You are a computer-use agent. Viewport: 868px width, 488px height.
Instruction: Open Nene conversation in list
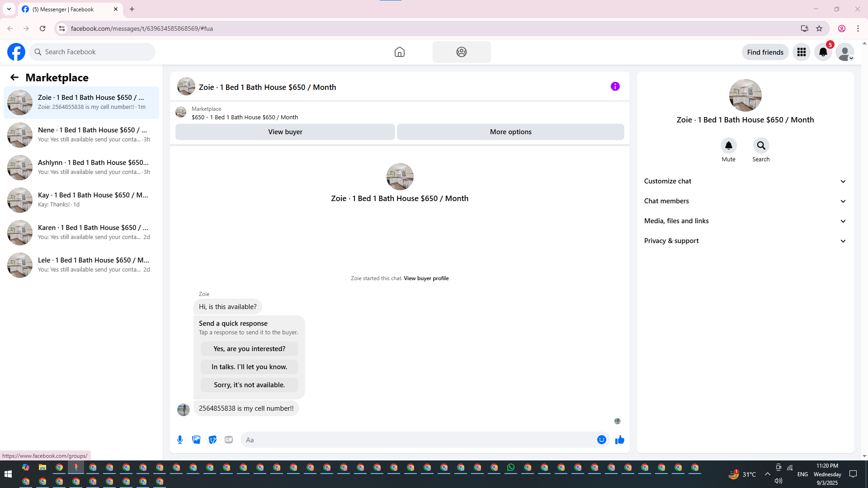81,135
